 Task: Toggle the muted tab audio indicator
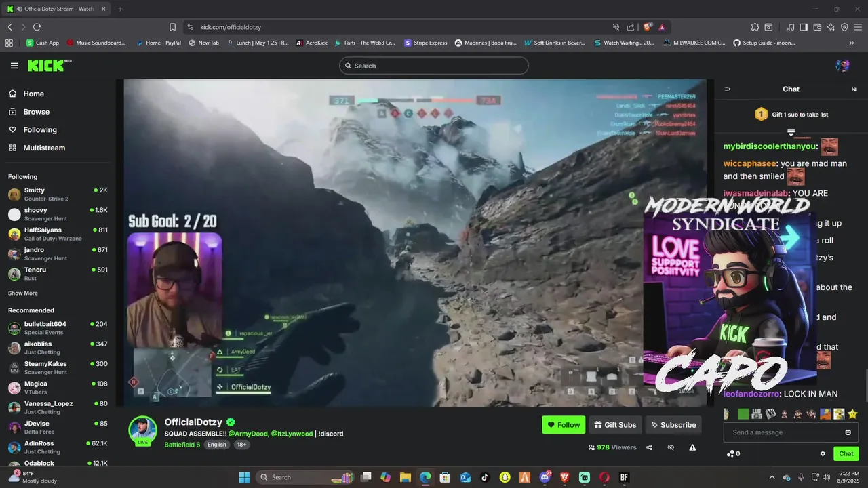coord(616,27)
